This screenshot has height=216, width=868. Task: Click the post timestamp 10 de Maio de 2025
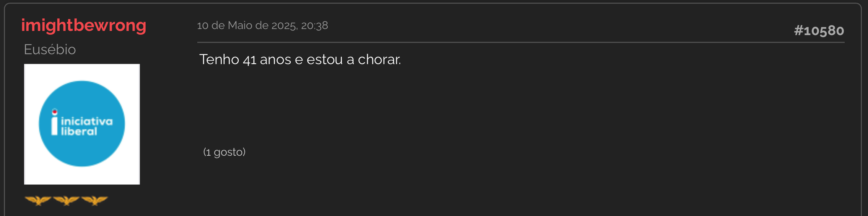point(247,26)
